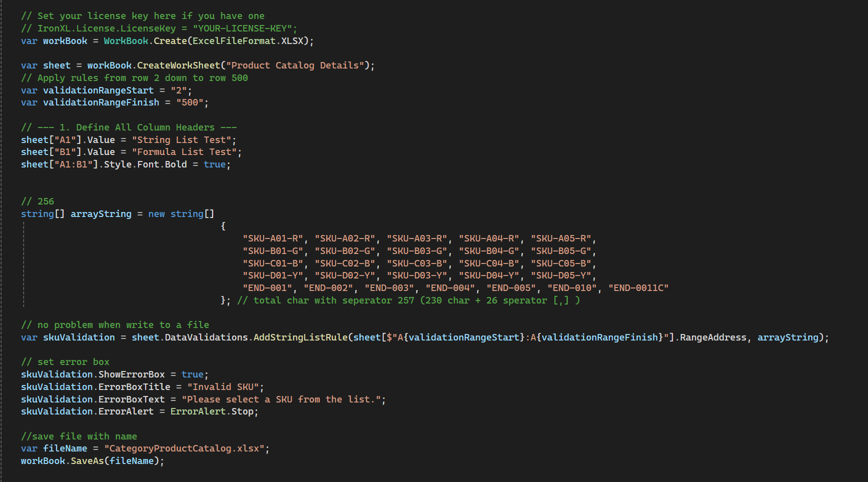Click the AddStringListRule method name
868x482 pixels.
coord(300,337)
